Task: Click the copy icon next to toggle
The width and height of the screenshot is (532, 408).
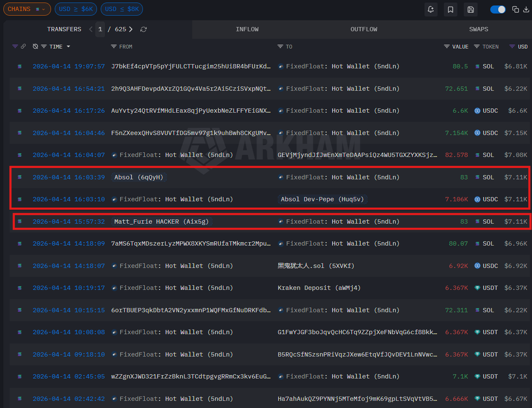Action: tap(516, 9)
